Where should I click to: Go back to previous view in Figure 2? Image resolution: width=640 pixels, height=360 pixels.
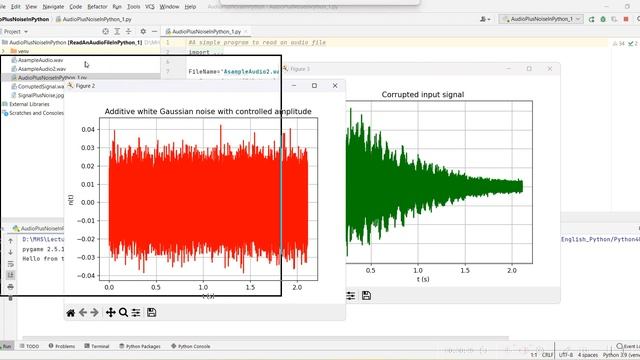(x=83, y=313)
